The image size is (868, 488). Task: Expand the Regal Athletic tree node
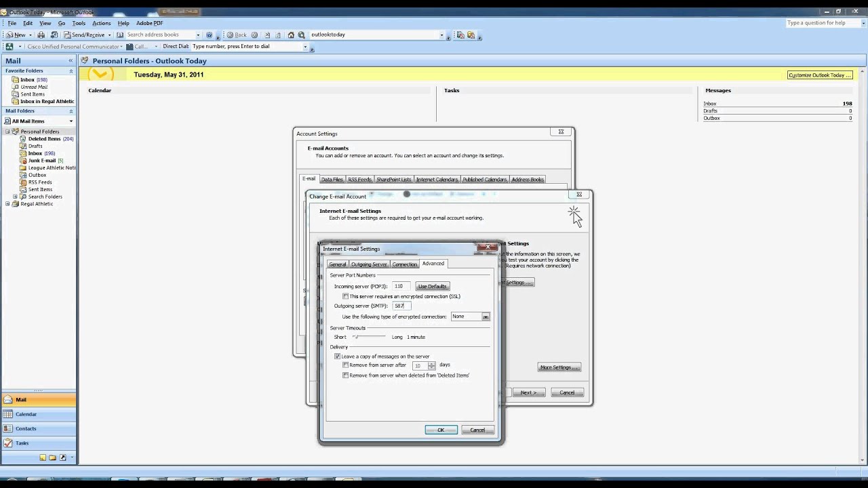(7, 204)
